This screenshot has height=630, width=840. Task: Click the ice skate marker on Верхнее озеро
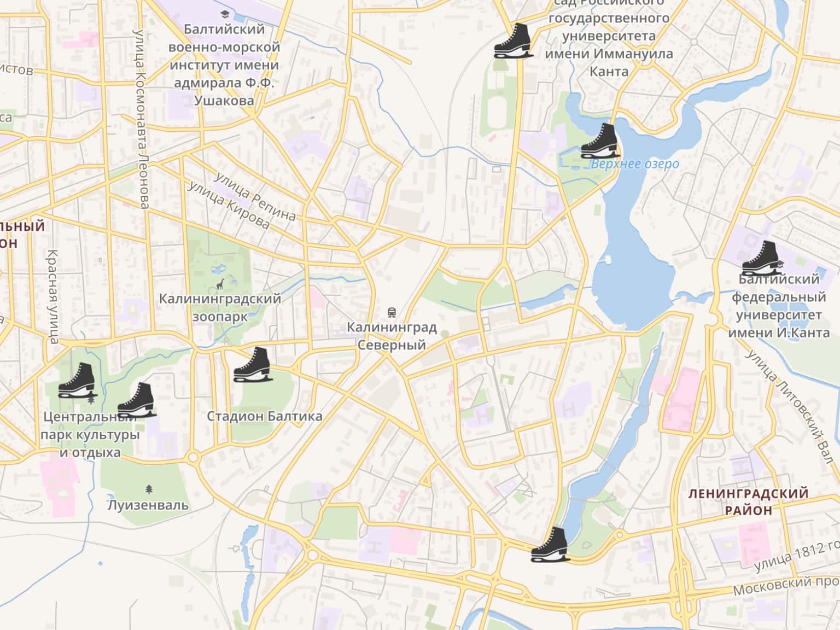point(600,141)
